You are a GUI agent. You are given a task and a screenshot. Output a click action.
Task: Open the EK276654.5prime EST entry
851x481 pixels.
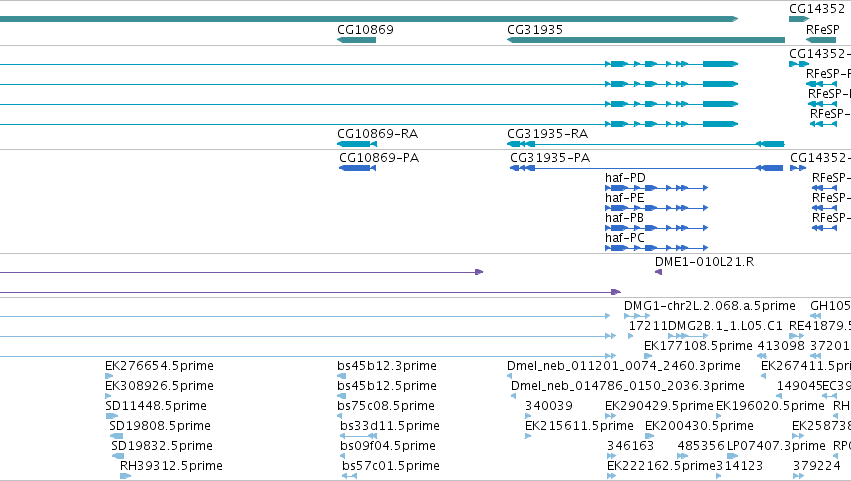[159, 366]
